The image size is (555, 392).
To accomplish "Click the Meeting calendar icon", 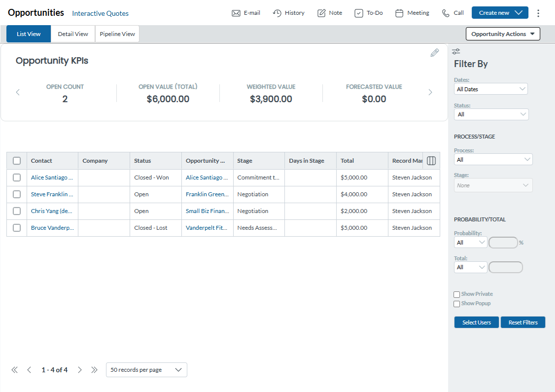I will pos(399,13).
